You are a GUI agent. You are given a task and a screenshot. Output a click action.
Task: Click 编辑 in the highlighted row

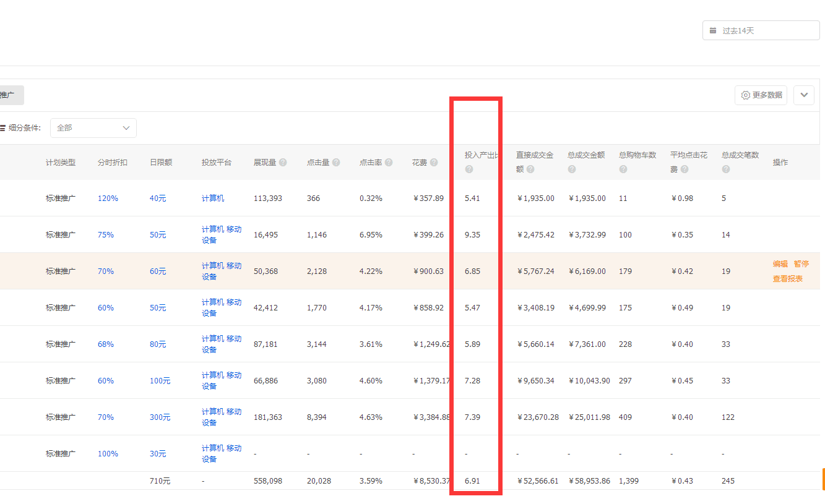(x=780, y=263)
